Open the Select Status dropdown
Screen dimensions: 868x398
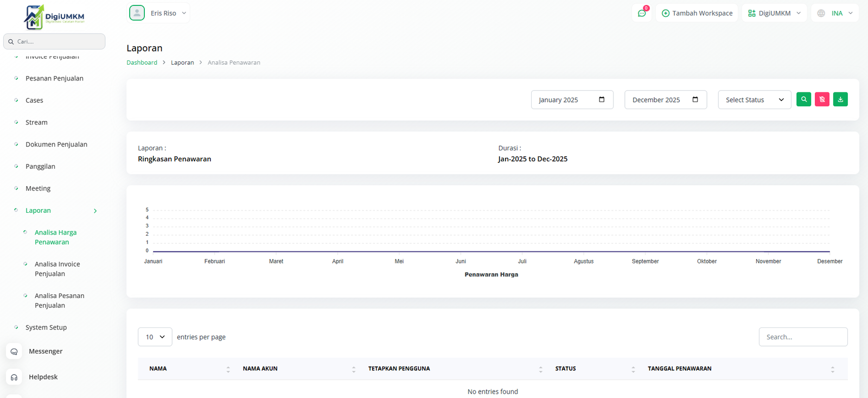[754, 100]
